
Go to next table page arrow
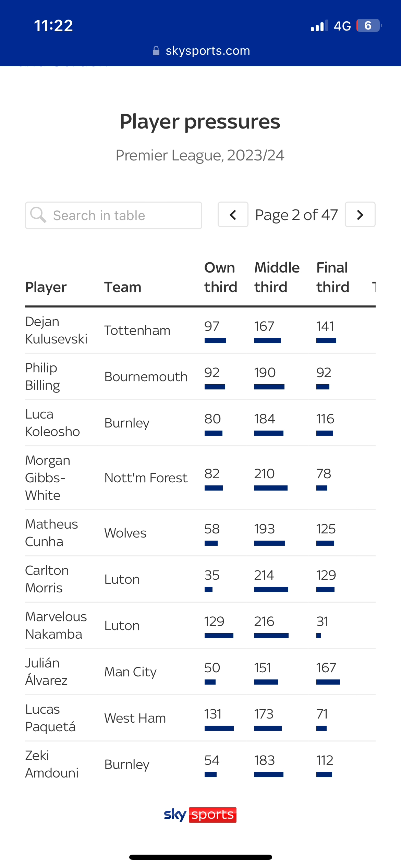pyautogui.click(x=360, y=215)
